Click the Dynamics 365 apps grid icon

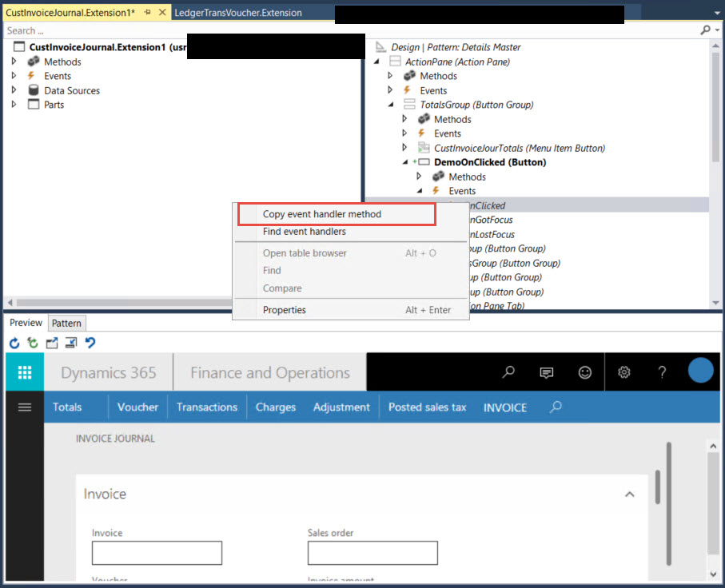click(24, 371)
